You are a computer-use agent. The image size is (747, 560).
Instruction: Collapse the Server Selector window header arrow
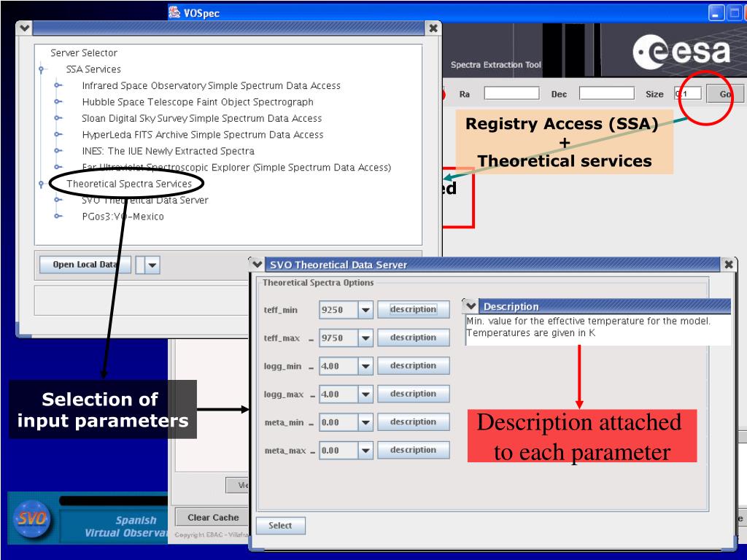coord(24,28)
